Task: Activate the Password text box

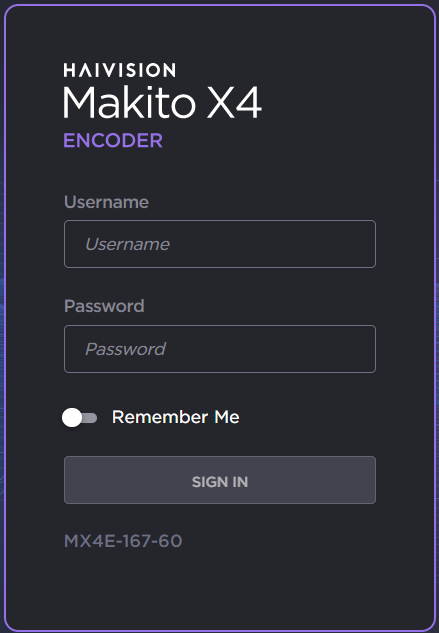Action: [x=220, y=349]
